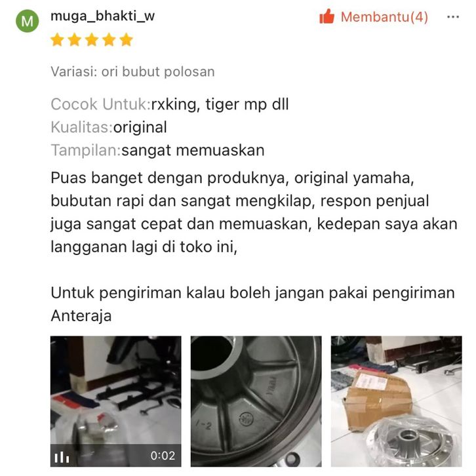The height and width of the screenshot is (476, 476).
Task: Click the video equalizer bars icon
Action: coord(62,457)
